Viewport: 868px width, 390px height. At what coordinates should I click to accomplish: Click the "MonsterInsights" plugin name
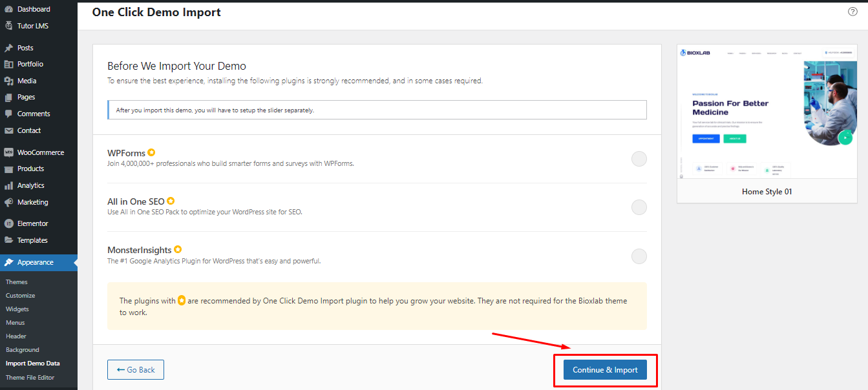[140, 250]
